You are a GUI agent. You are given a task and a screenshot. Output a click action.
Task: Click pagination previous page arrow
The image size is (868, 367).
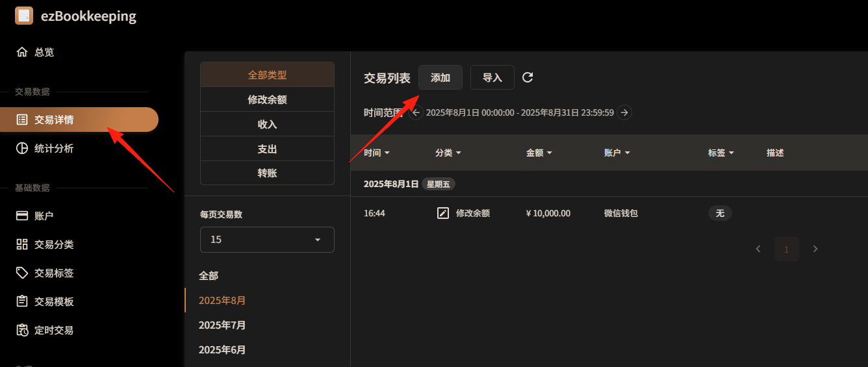(x=758, y=249)
